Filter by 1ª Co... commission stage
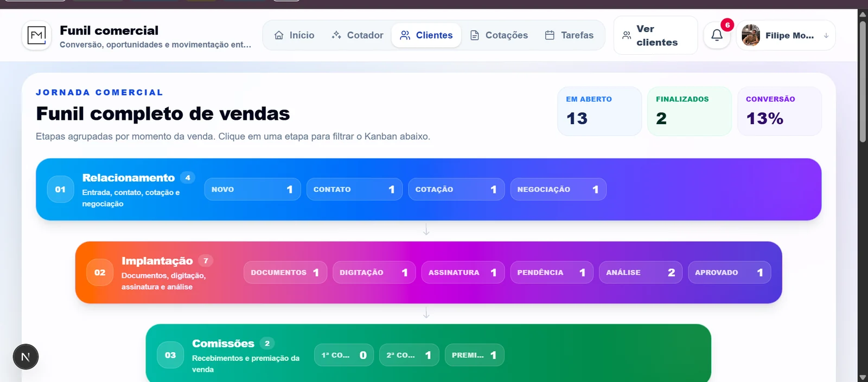The width and height of the screenshot is (868, 382). point(344,355)
